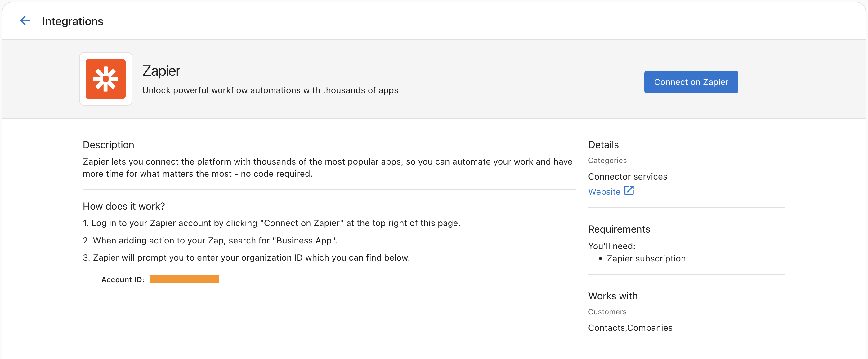This screenshot has width=868, height=359.
Task: Click the Zapier subscription requirement
Action: 646,258
